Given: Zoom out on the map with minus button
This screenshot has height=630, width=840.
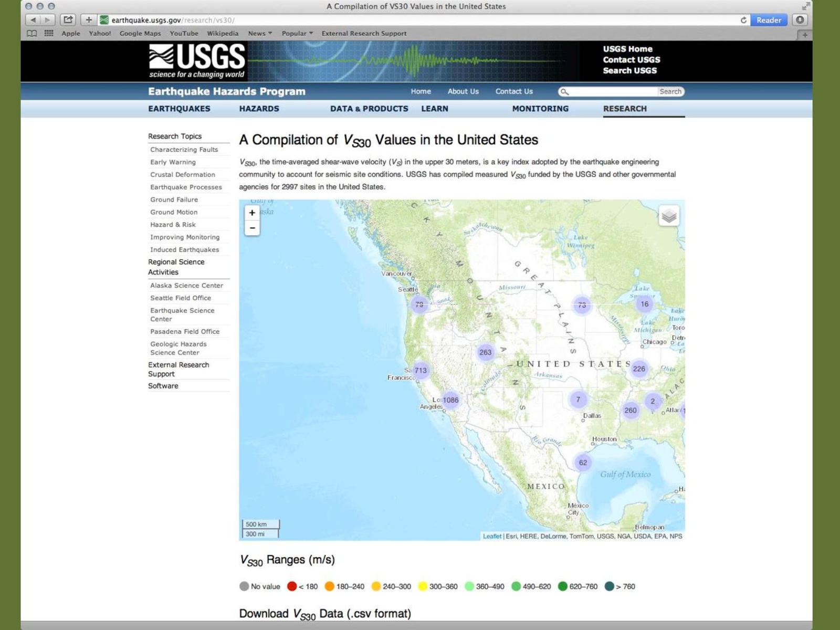Looking at the screenshot, I should pyautogui.click(x=252, y=228).
